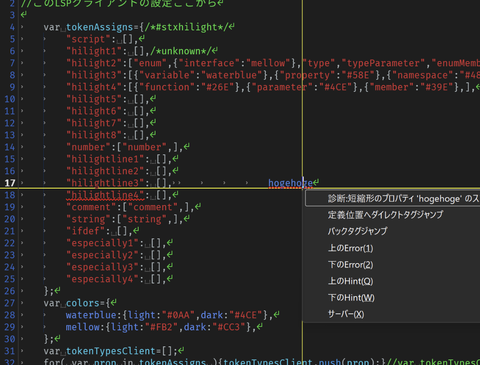Click "waterblue" string on line 8

point(232,75)
